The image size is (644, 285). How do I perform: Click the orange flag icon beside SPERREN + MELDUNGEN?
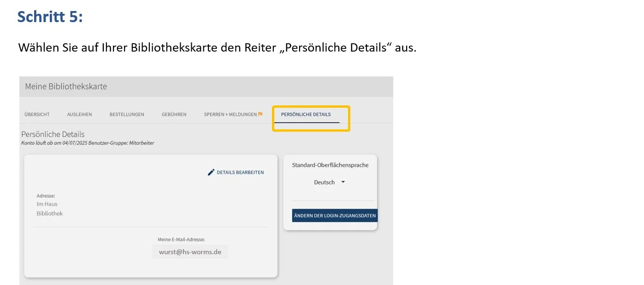(260, 114)
